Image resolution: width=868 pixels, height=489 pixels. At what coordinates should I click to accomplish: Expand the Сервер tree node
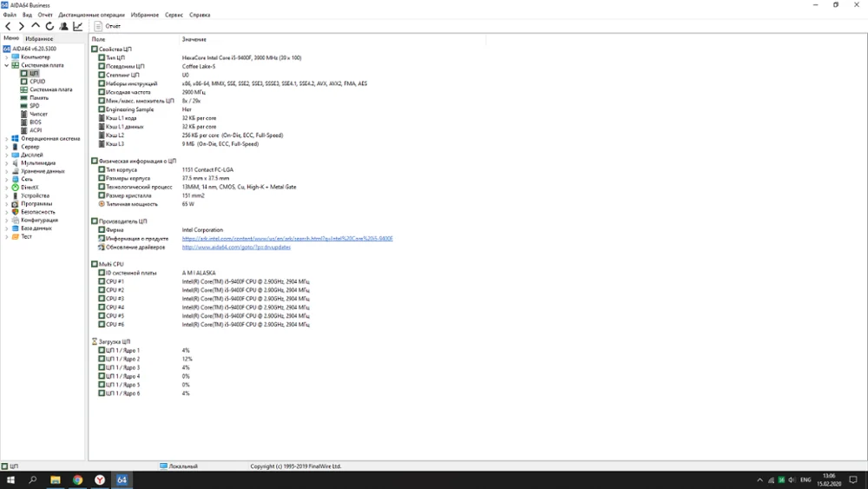7,147
